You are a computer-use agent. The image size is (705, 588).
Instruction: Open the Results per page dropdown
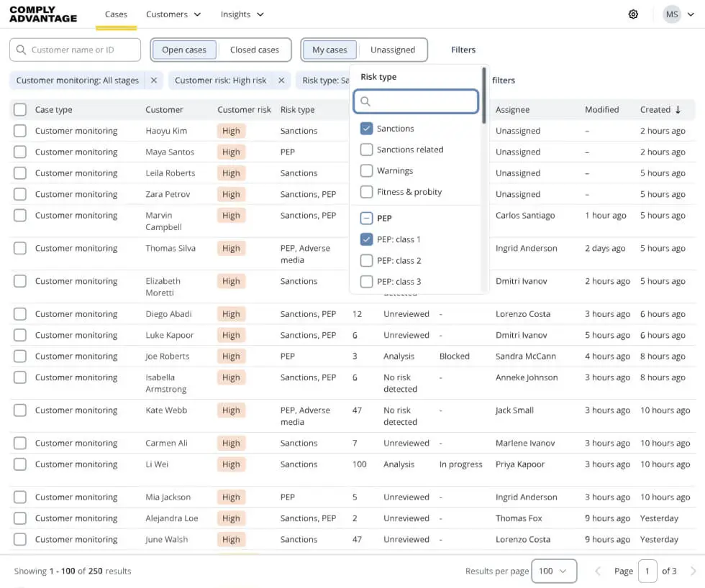click(x=553, y=571)
